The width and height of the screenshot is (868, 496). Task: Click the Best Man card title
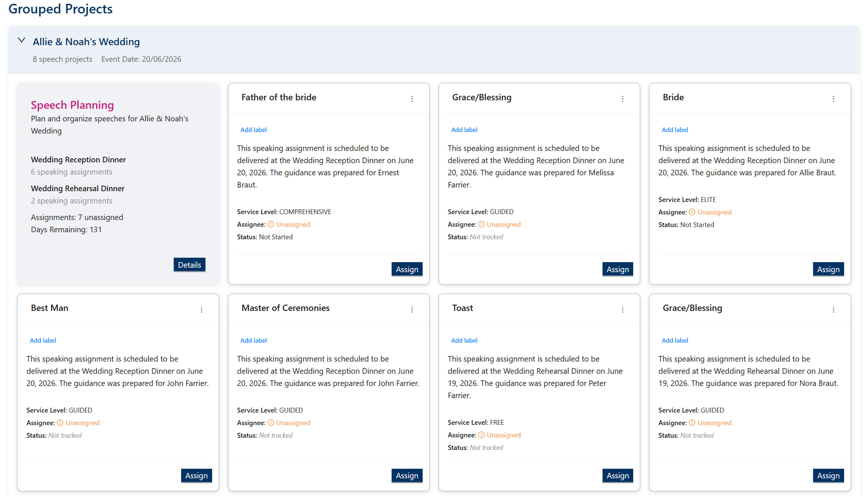click(50, 308)
